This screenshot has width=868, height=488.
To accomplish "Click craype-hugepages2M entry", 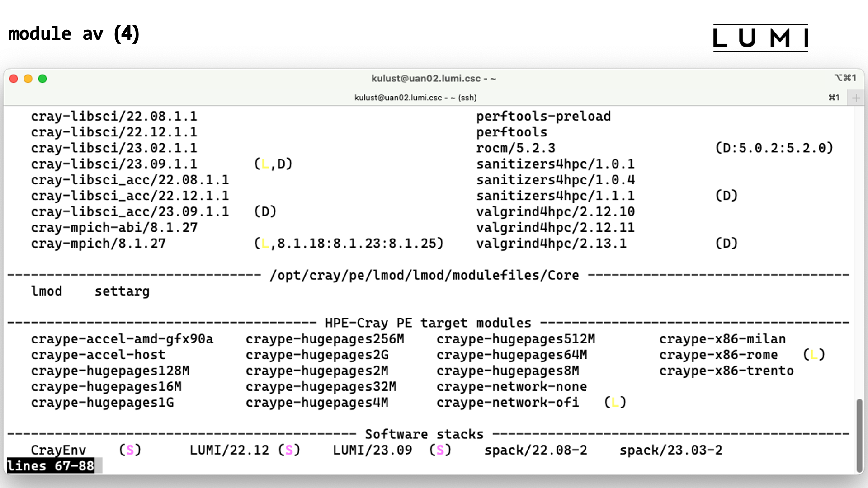I will click(x=317, y=371).
